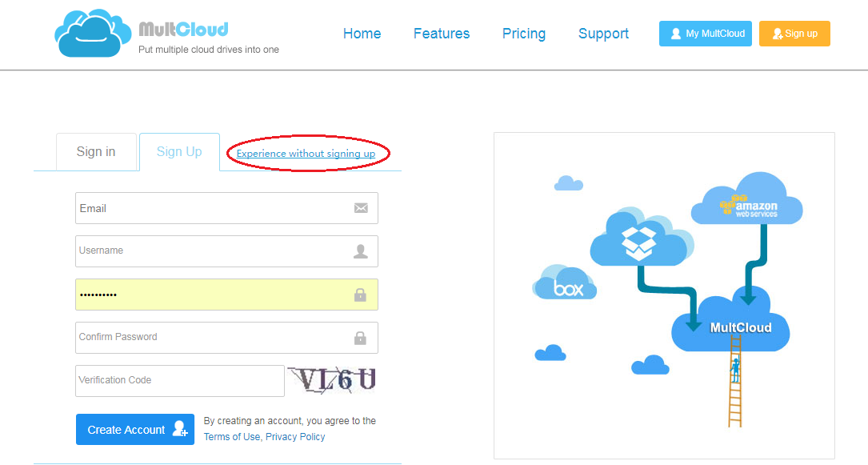The height and width of the screenshot is (465, 868).
Task: Click the padlock icon in password field
Action: point(360,295)
